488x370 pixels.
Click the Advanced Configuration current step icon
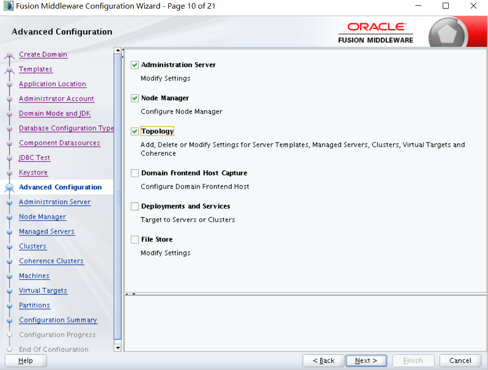(x=9, y=188)
